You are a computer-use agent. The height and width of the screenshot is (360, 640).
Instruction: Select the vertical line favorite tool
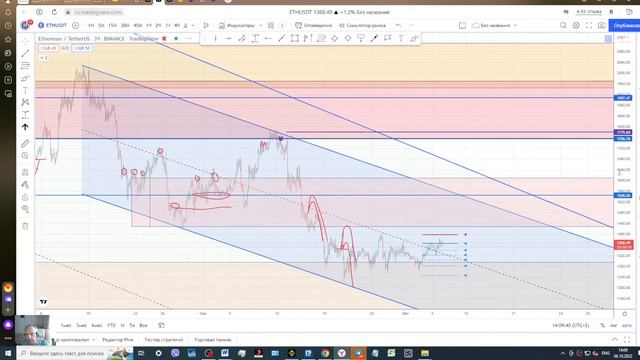pyautogui.click(x=216, y=38)
